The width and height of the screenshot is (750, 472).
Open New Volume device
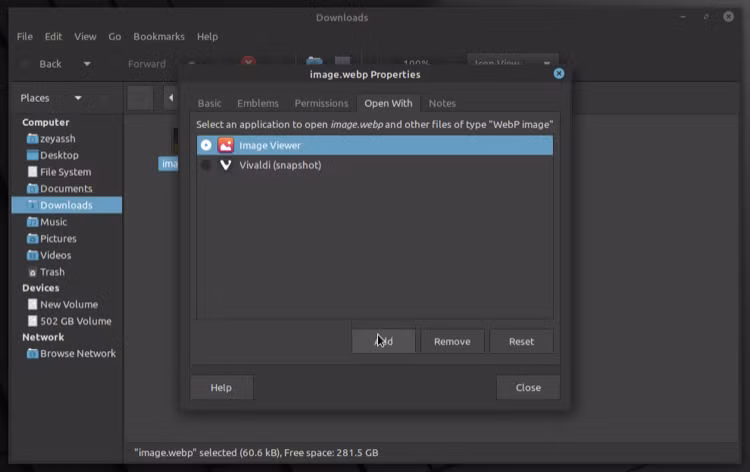point(69,305)
